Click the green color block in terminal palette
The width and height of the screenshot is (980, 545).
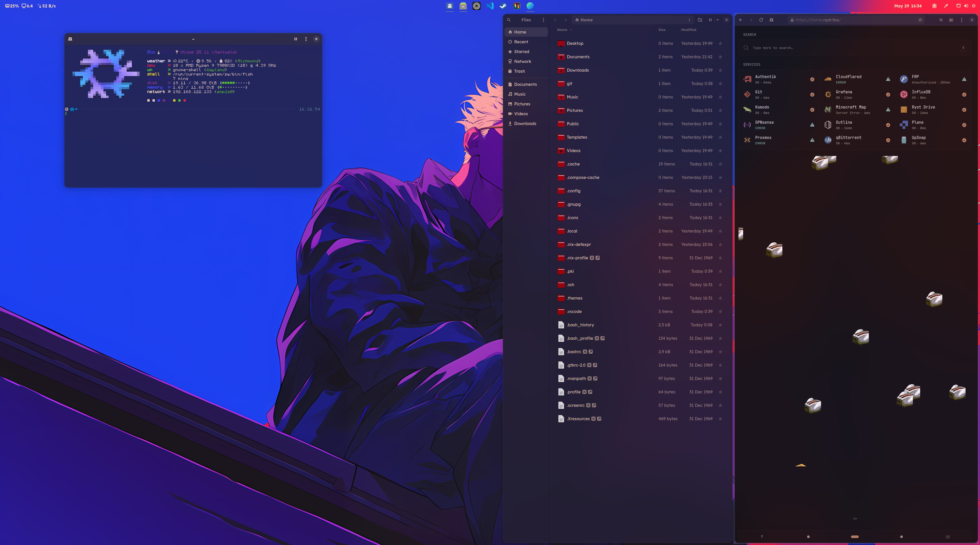[180, 100]
